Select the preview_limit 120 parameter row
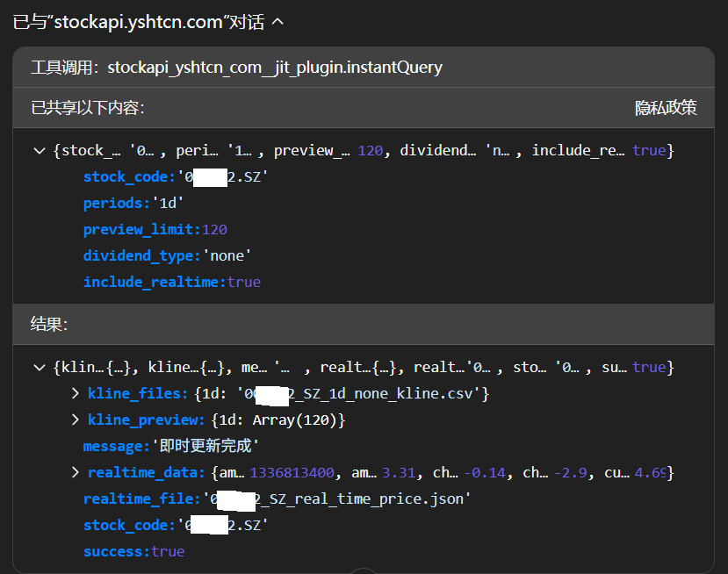Image resolution: width=728 pixels, height=574 pixels. pyautogui.click(x=155, y=229)
